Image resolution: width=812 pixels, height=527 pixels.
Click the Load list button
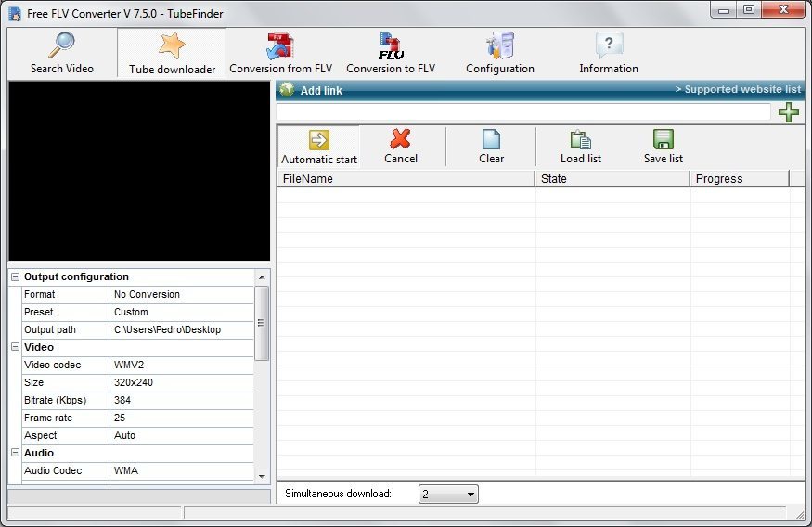581,147
